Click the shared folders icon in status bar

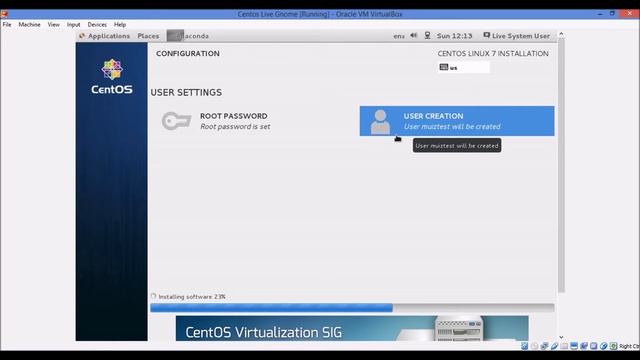[x=564, y=346]
